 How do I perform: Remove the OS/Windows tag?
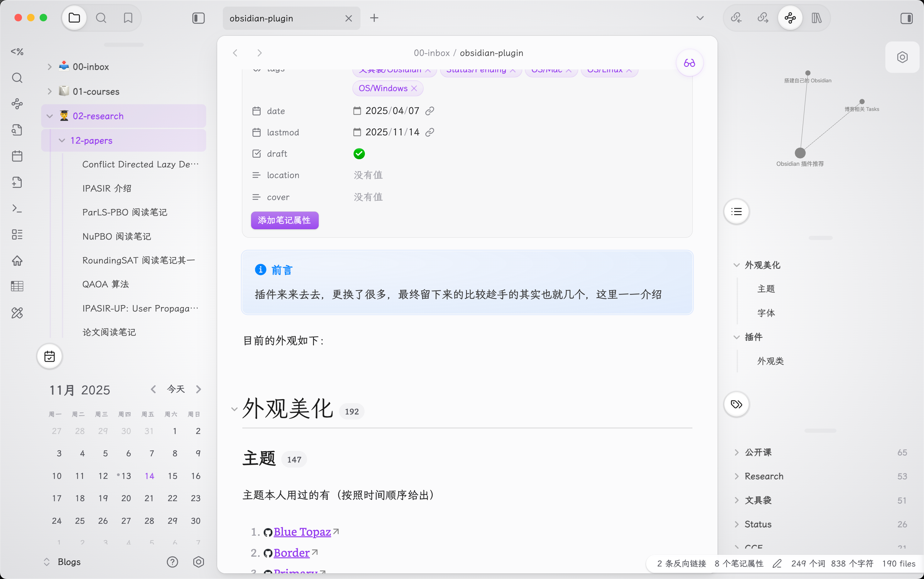click(414, 89)
